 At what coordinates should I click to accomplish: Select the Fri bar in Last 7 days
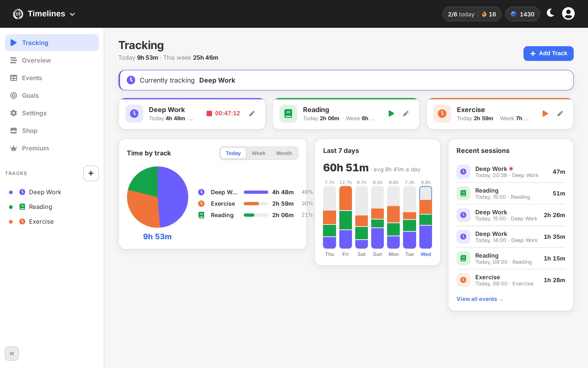[345, 217]
